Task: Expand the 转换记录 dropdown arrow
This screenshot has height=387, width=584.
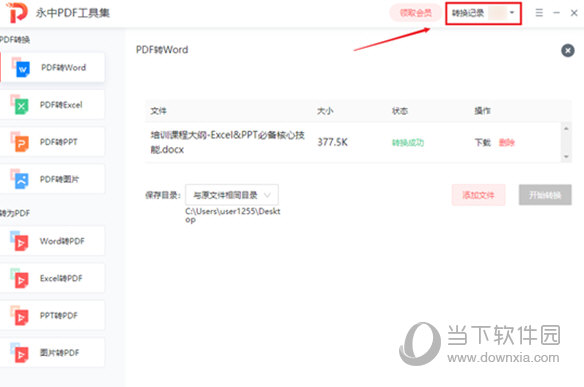Action: 512,13
